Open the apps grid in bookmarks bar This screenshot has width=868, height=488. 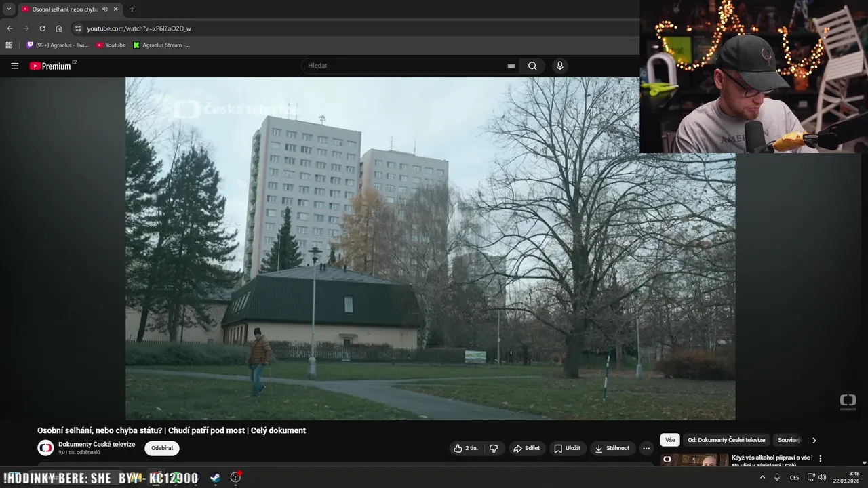pyautogui.click(x=9, y=45)
